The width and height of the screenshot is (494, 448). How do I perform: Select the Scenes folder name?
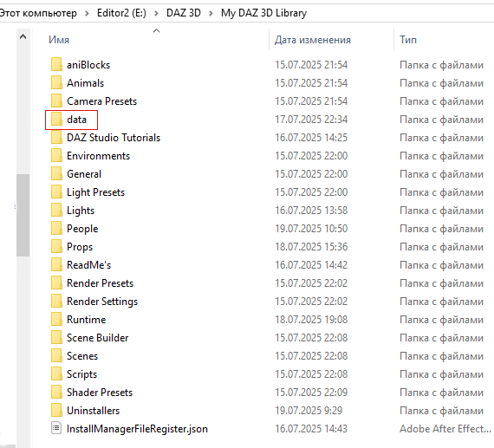click(82, 356)
